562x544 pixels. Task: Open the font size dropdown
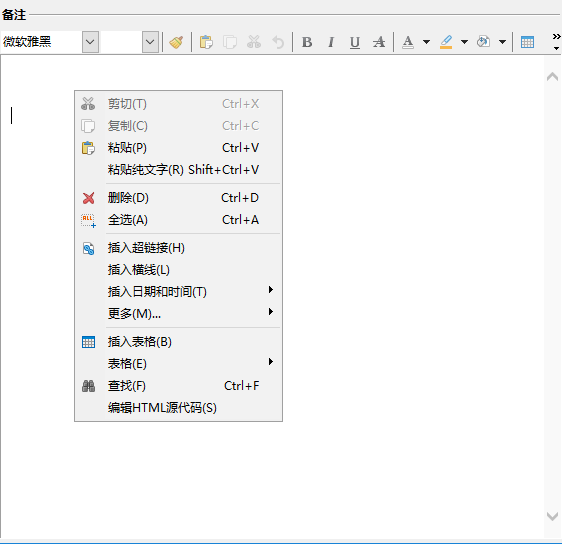point(150,42)
